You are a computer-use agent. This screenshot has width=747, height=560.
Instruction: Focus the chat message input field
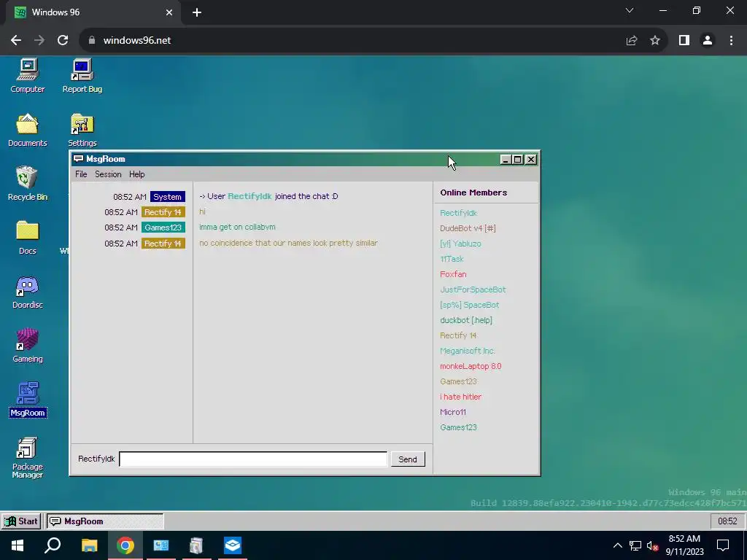(253, 459)
